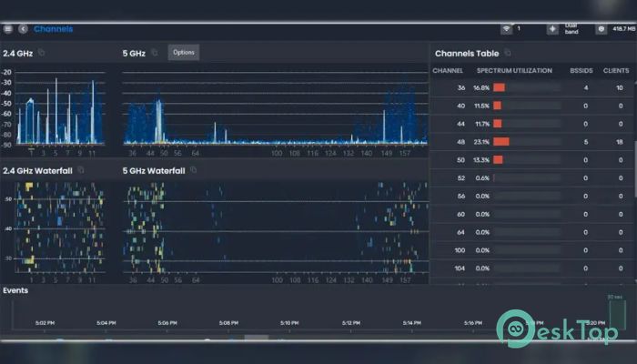Click the 11.5% utilization value
The image size is (637, 364).
(481, 106)
